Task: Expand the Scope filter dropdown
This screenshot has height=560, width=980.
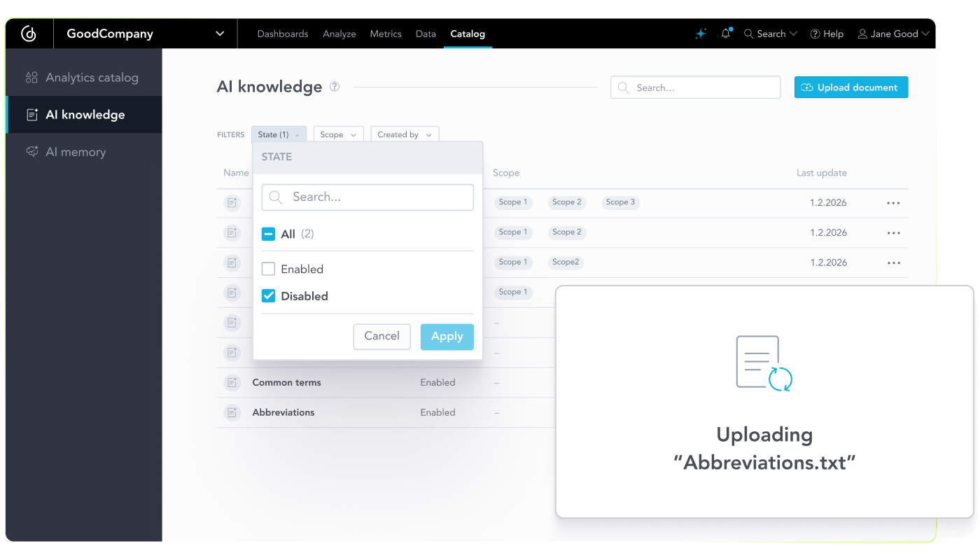Action: coord(338,134)
